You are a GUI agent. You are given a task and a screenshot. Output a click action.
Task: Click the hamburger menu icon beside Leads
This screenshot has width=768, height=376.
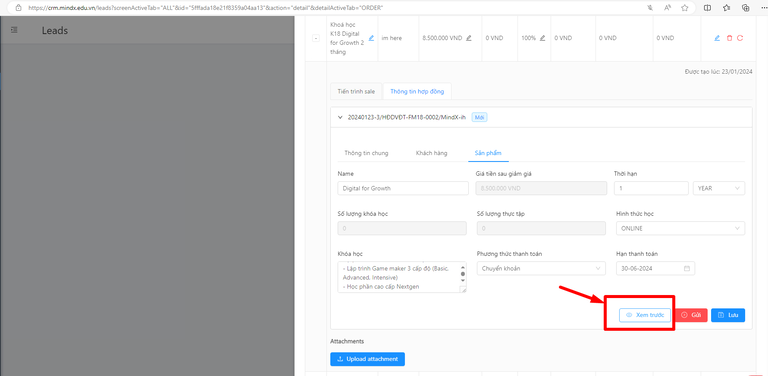click(14, 30)
